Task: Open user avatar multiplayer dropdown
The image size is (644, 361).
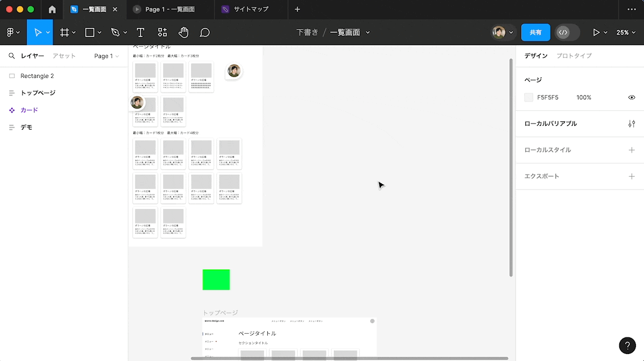Action: pyautogui.click(x=503, y=32)
